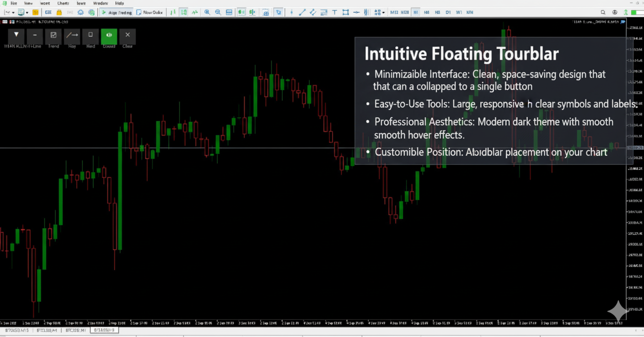The height and width of the screenshot is (337, 644).
Task: Open the "Cherts" menu
Action: coord(63,3)
